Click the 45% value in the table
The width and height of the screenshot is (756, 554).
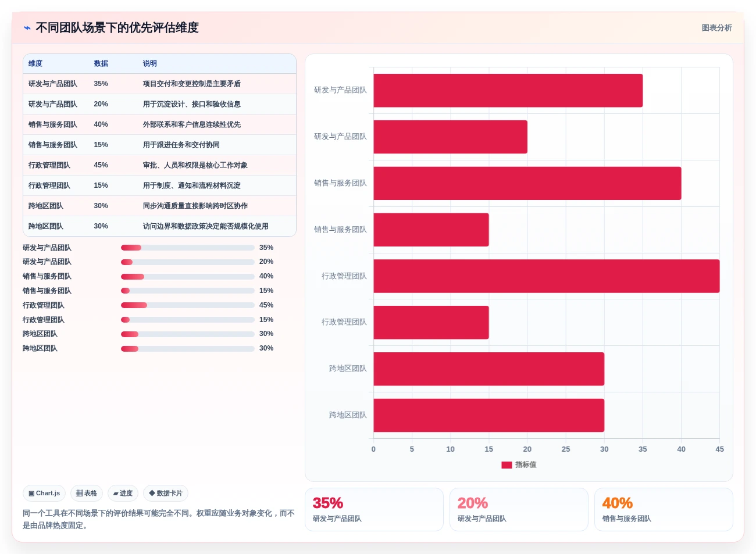[101, 165]
